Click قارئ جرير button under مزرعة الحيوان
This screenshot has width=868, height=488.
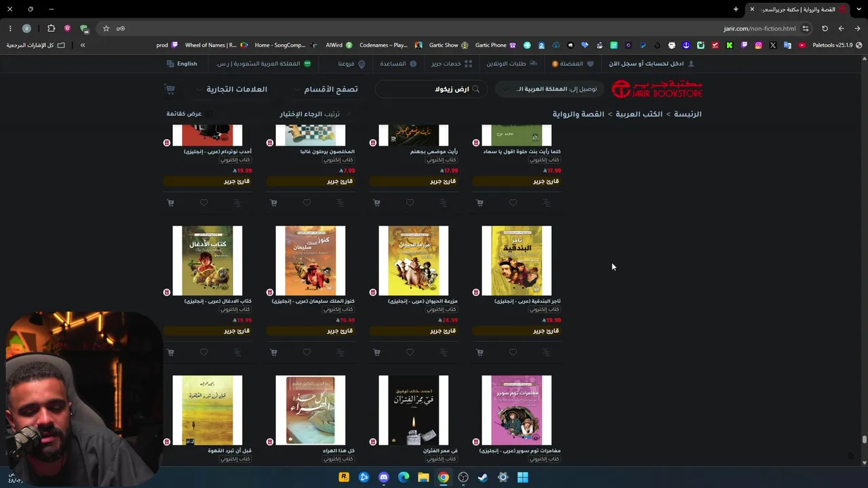pos(414,331)
